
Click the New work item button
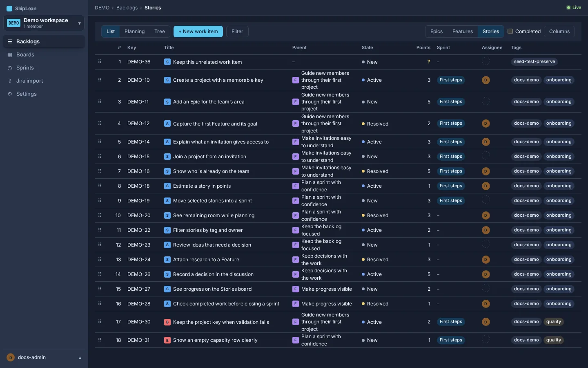pyautogui.click(x=198, y=31)
